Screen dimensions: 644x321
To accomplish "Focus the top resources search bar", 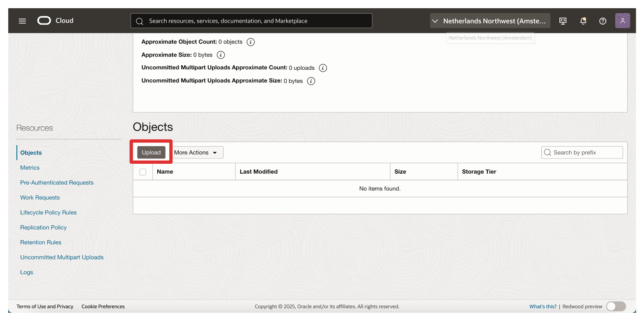I will 251,21.
